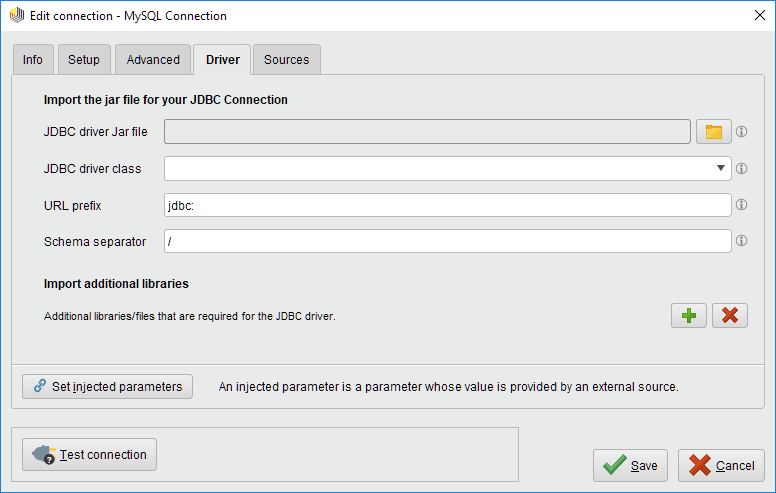The height and width of the screenshot is (493, 776).
Task: Focus the Schema separator text field
Action: coord(447,241)
